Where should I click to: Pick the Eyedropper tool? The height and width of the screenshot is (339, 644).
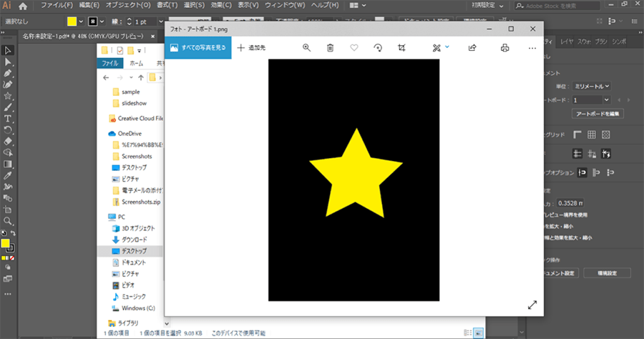coord(8,175)
